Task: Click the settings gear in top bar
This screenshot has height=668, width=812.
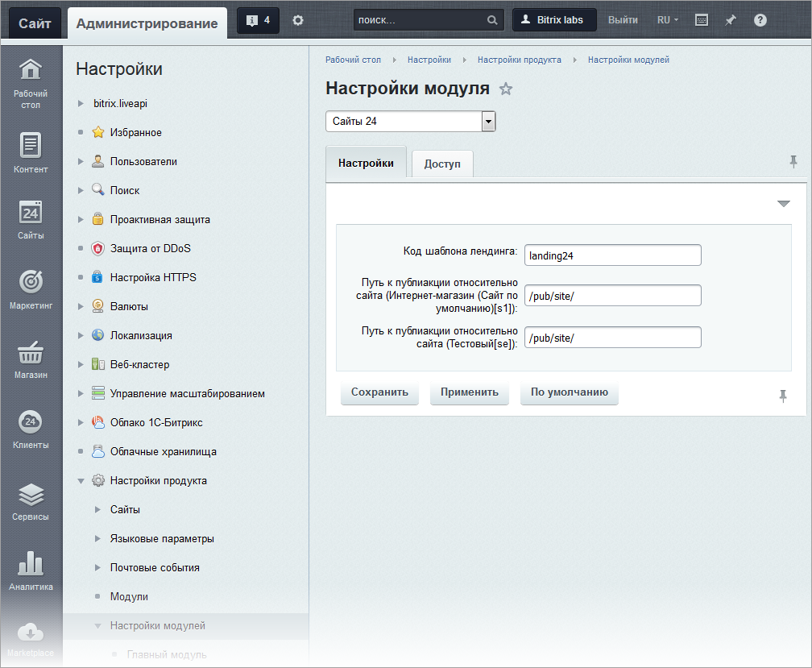Action: 298,20
